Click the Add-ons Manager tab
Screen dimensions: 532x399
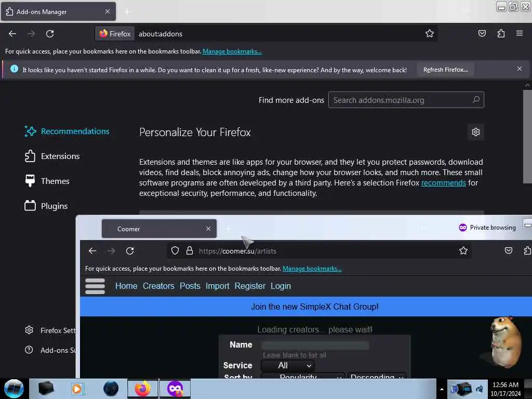(58, 11)
